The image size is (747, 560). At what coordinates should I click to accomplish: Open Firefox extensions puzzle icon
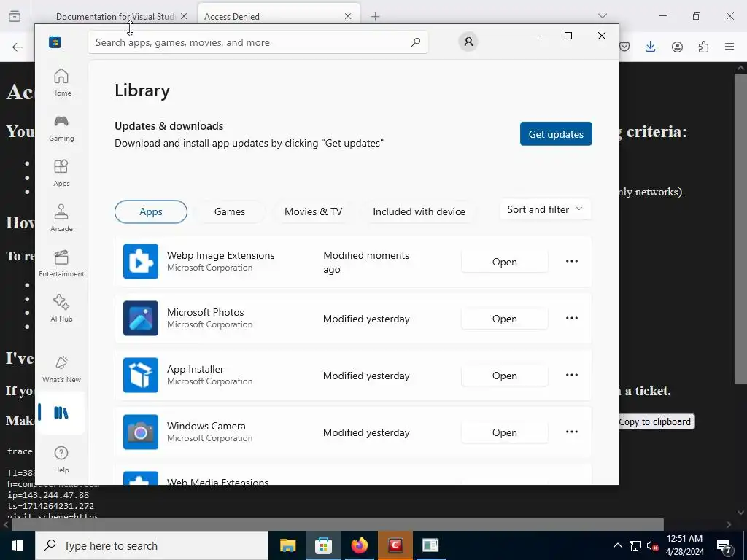coord(703,47)
